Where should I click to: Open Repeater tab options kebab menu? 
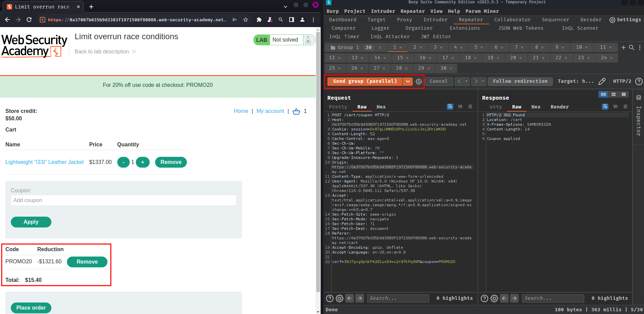click(640, 47)
